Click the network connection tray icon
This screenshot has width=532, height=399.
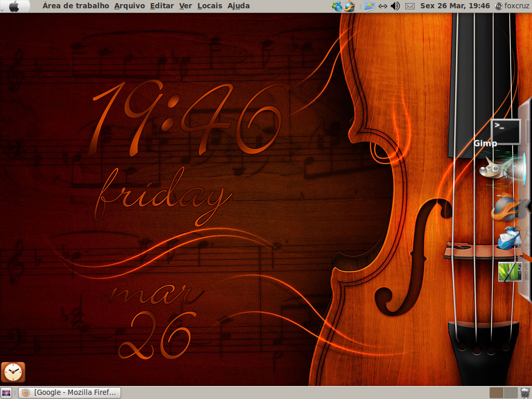pos(383,6)
